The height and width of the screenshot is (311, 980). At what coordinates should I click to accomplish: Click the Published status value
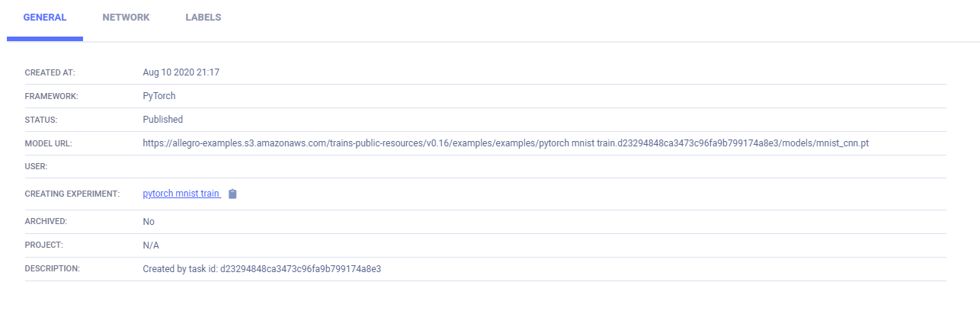pyautogui.click(x=162, y=120)
